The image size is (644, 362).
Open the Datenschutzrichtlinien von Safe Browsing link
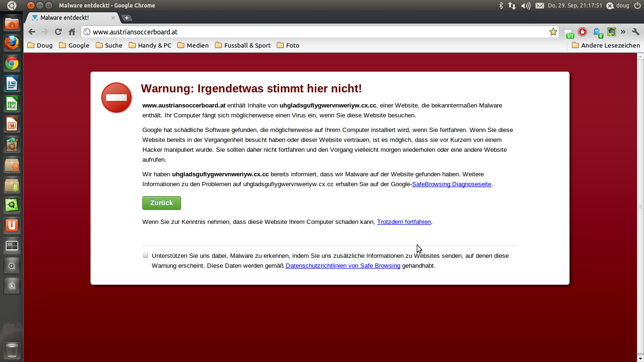point(343,266)
